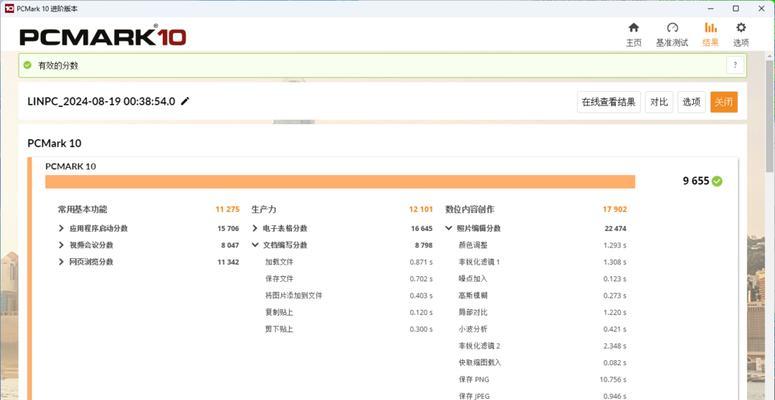Click 非锐化滤镜 2 row label
Viewport: 775px width, 400px height.
click(x=479, y=346)
